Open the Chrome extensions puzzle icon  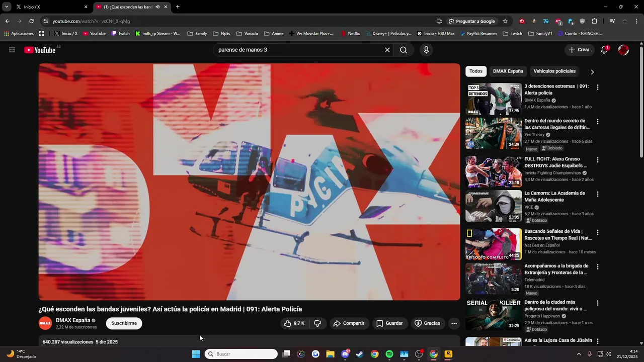pyautogui.click(x=595, y=21)
